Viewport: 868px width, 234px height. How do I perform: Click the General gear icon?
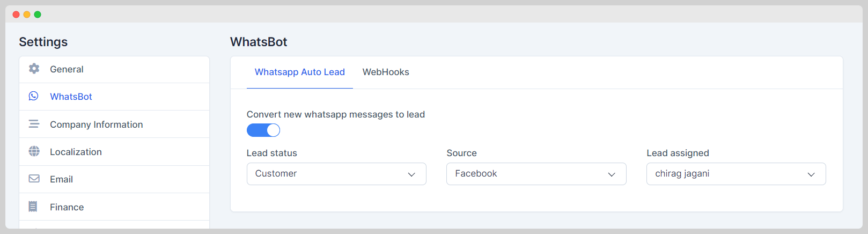click(34, 69)
